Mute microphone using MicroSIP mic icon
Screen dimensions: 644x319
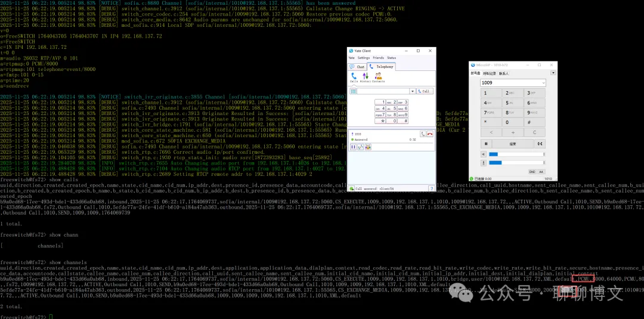click(484, 163)
